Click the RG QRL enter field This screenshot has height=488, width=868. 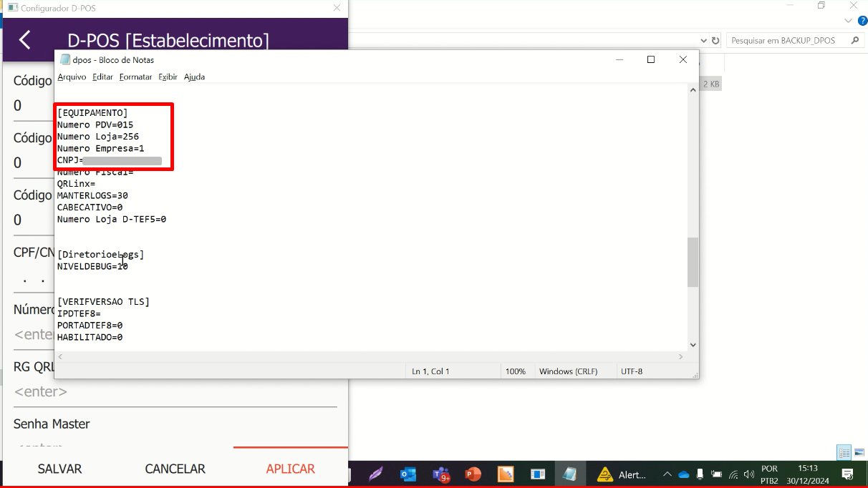point(175,392)
